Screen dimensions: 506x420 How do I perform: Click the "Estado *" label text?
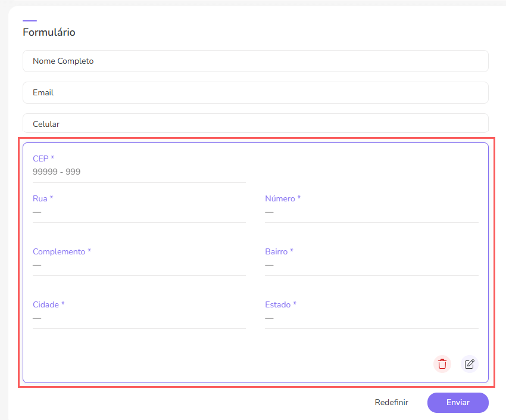[280, 304]
